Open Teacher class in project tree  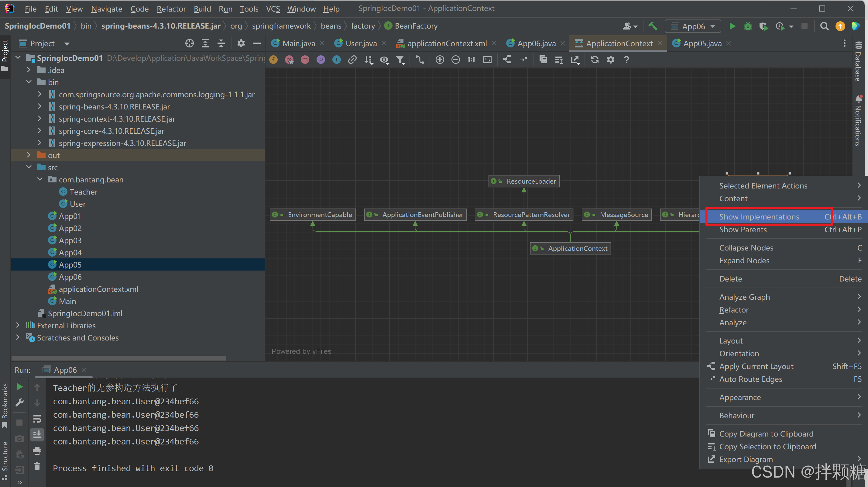coord(83,192)
